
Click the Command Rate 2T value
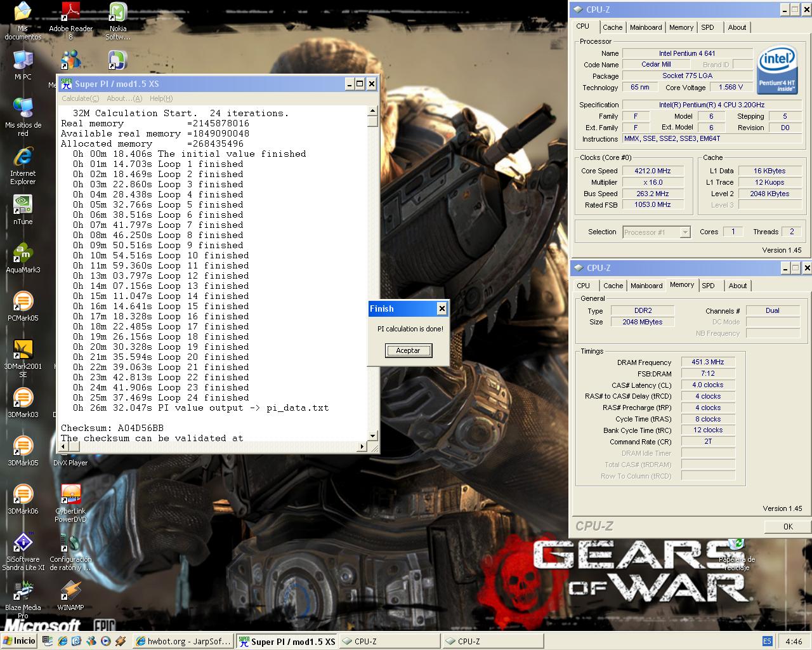[x=708, y=441]
